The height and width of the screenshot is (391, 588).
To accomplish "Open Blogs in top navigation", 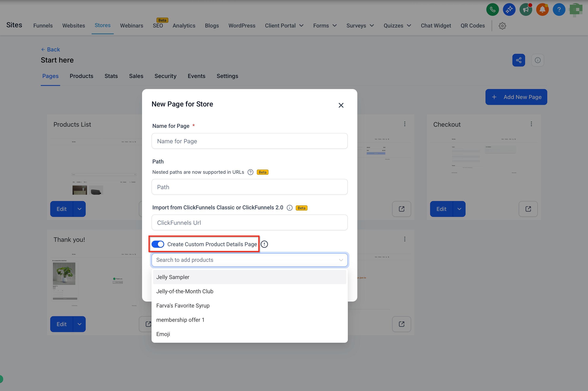I will 212,26.
